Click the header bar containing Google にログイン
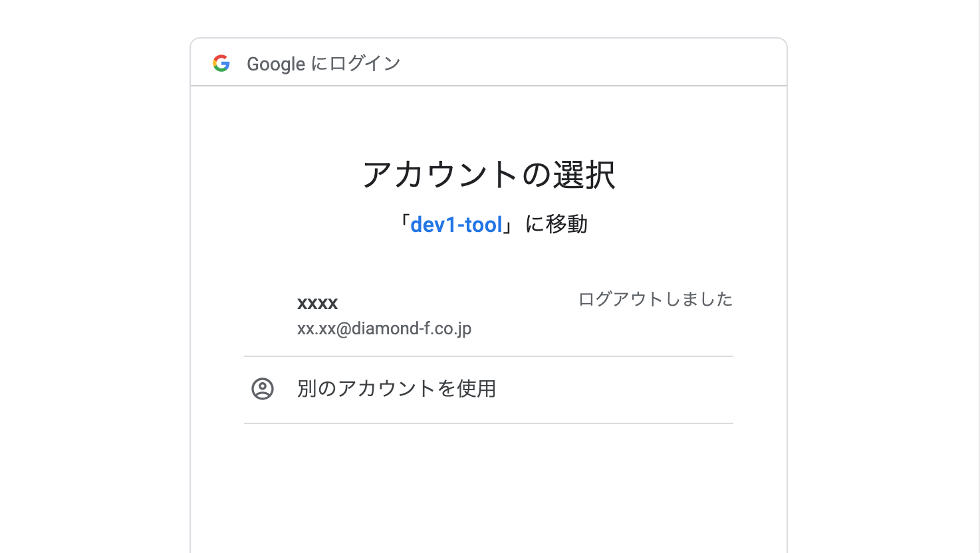Viewport: 980px width, 553px height. point(489,62)
